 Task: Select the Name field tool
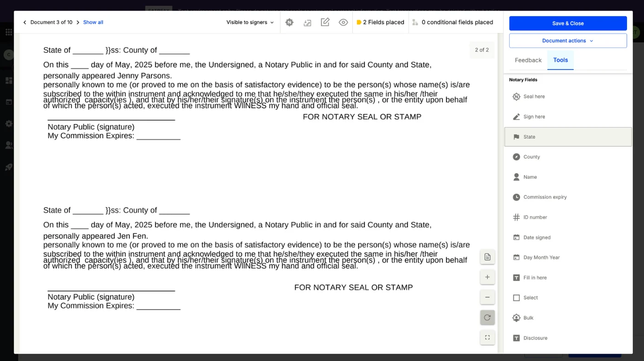click(568, 177)
